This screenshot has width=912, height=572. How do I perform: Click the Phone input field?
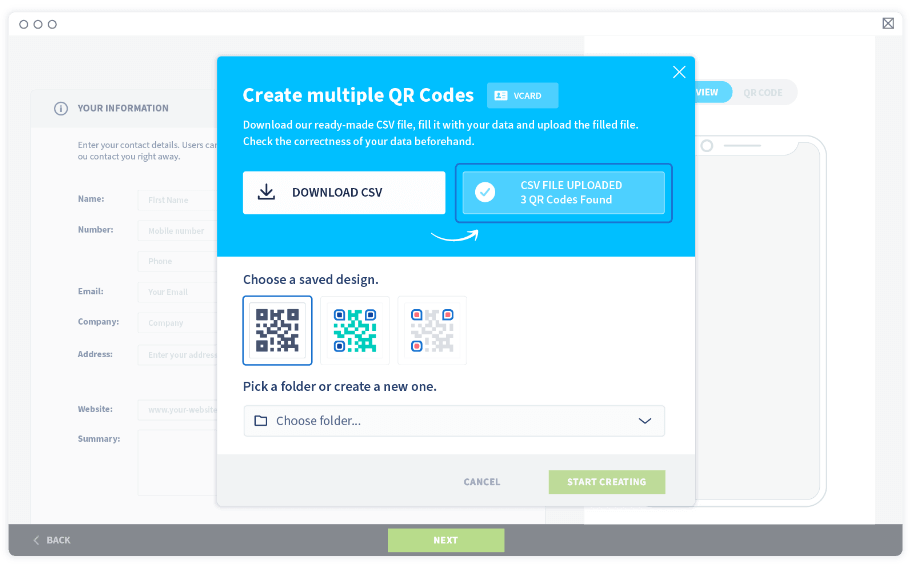pos(177,261)
